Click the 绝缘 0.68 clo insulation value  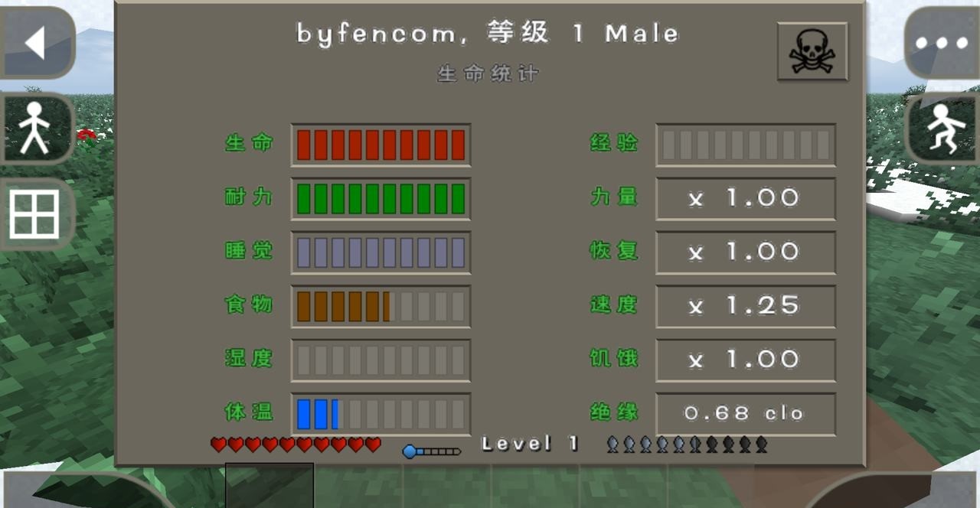[x=745, y=412]
